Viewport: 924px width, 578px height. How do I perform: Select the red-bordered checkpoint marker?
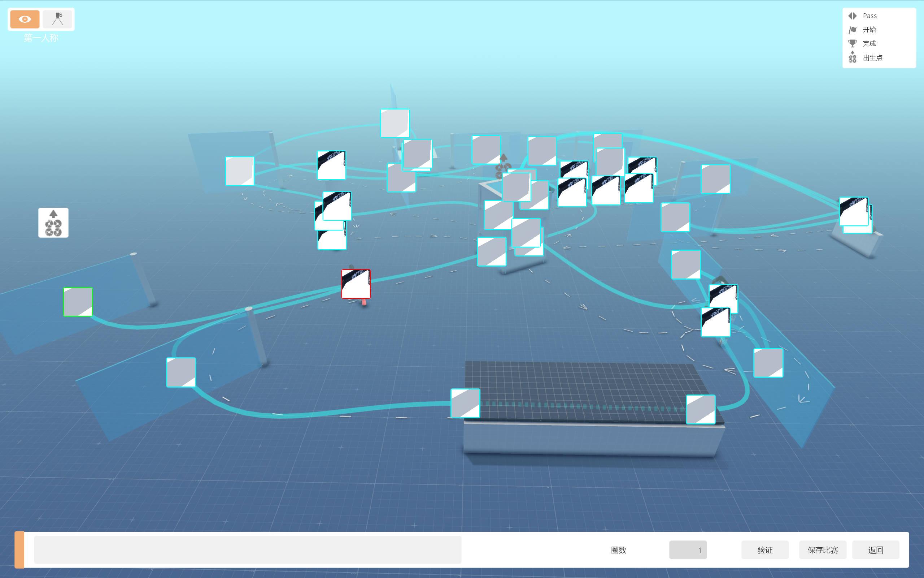point(356,284)
